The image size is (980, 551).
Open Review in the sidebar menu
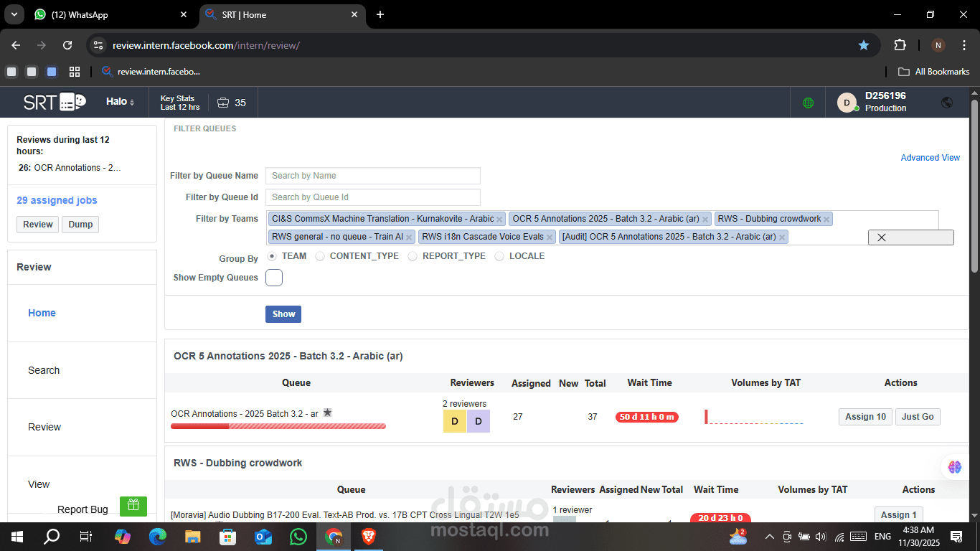(x=44, y=427)
